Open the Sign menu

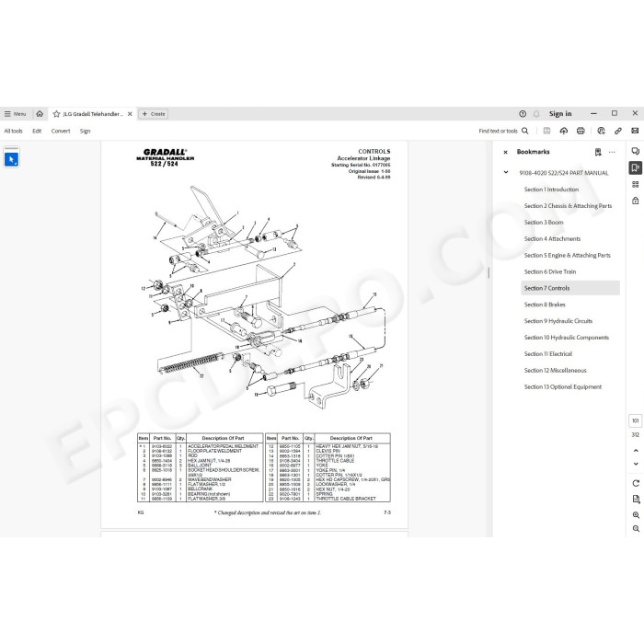pos(85,131)
